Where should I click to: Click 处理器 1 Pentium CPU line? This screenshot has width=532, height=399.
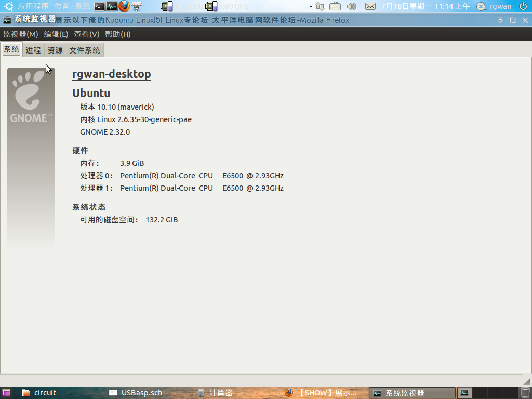tap(182, 188)
